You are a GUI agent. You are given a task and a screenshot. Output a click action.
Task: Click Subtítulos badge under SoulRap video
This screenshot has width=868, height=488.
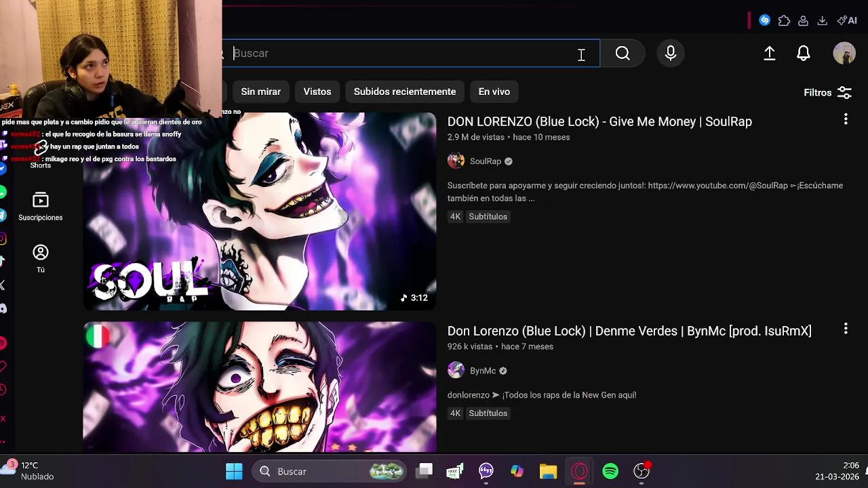(x=488, y=217)
